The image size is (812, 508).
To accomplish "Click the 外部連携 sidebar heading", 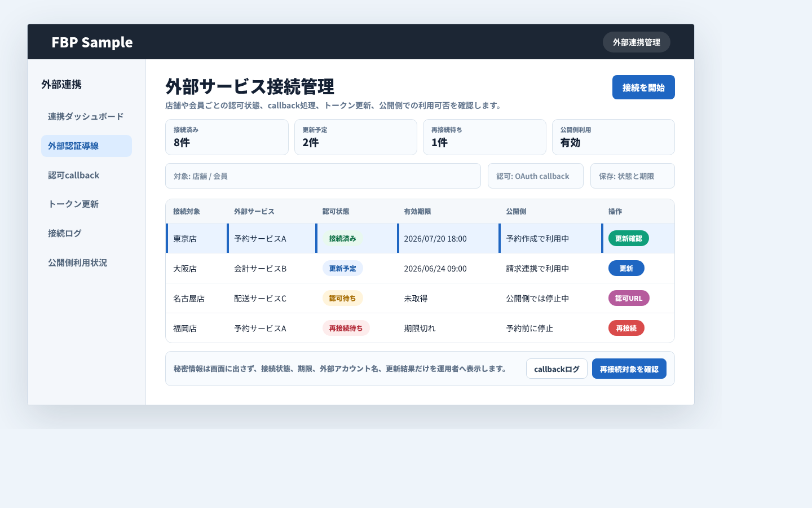I will [61, 84].
